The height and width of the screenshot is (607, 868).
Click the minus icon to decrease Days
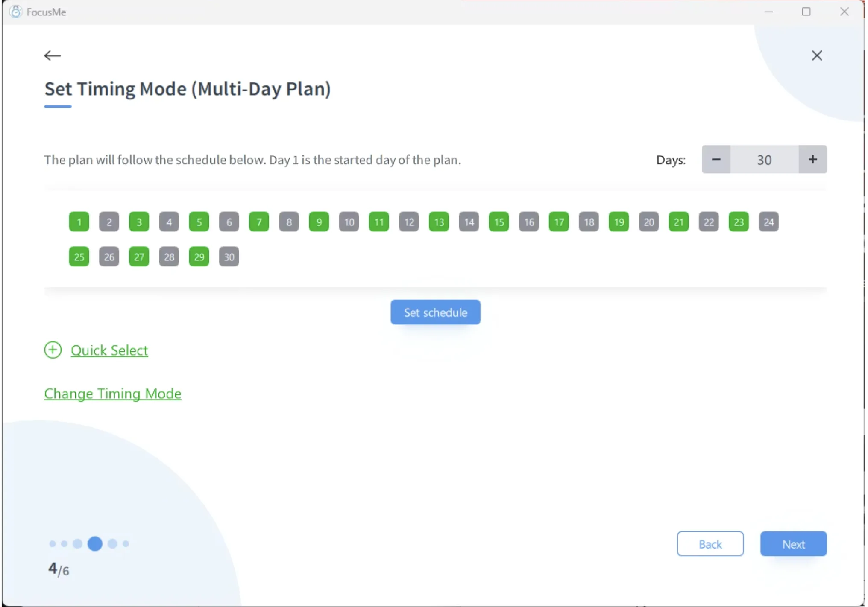pos(716,159)
